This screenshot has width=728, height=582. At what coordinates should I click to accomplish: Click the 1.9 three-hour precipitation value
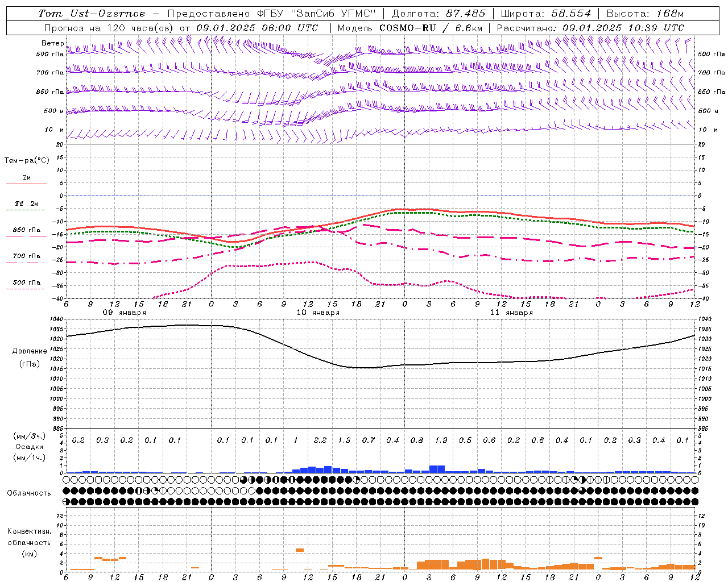[441, 440]
